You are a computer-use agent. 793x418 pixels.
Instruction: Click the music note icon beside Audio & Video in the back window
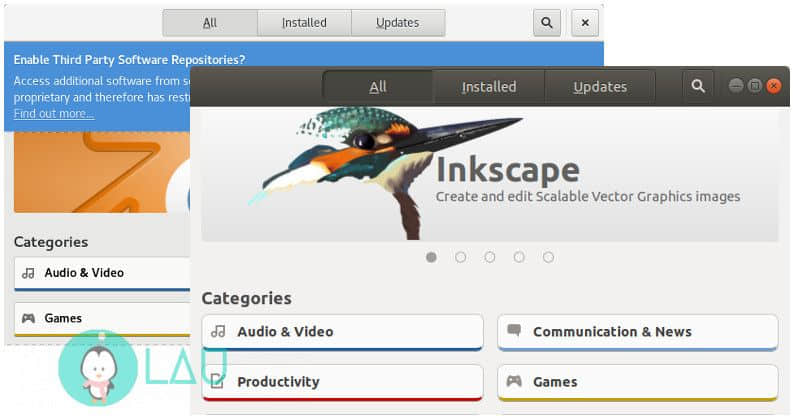click(28, 273)
